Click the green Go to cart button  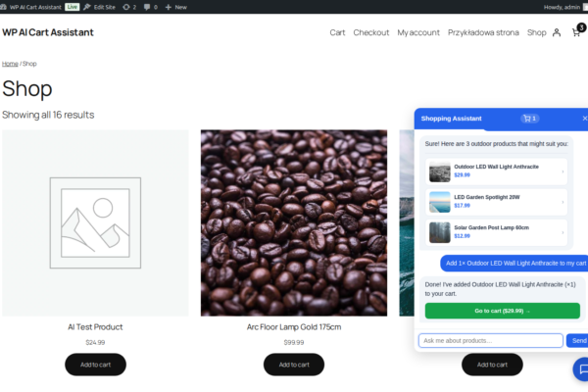502,311
